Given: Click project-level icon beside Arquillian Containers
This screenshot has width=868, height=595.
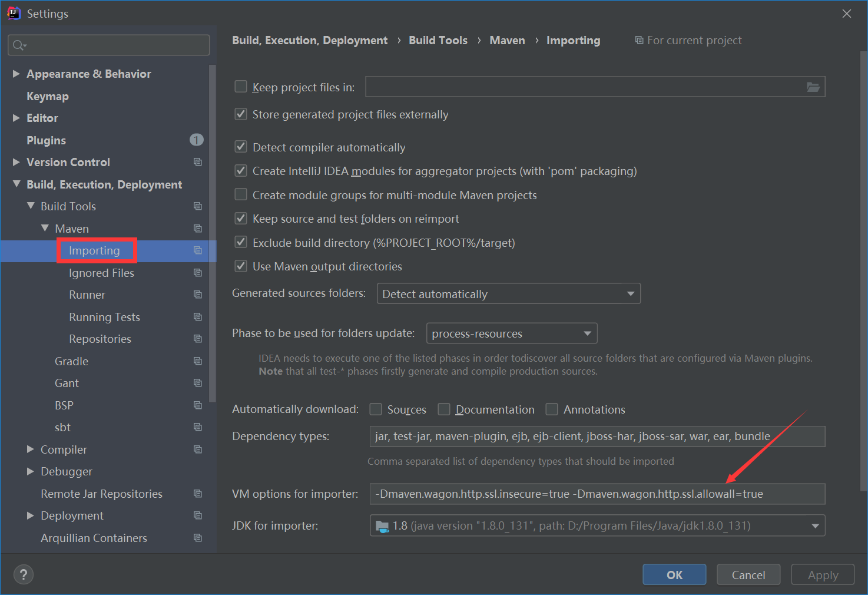Looking at the screenshot, I should tap(198, 538).
